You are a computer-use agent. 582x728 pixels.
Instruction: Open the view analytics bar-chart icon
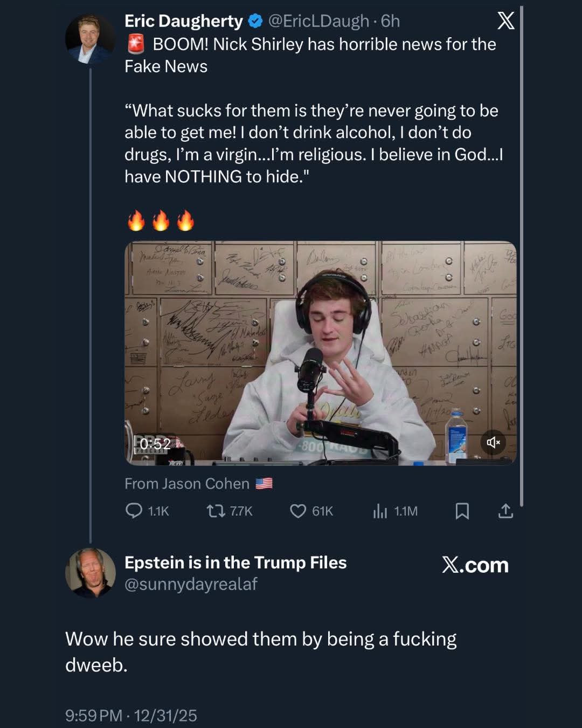[x=380, y=511]
